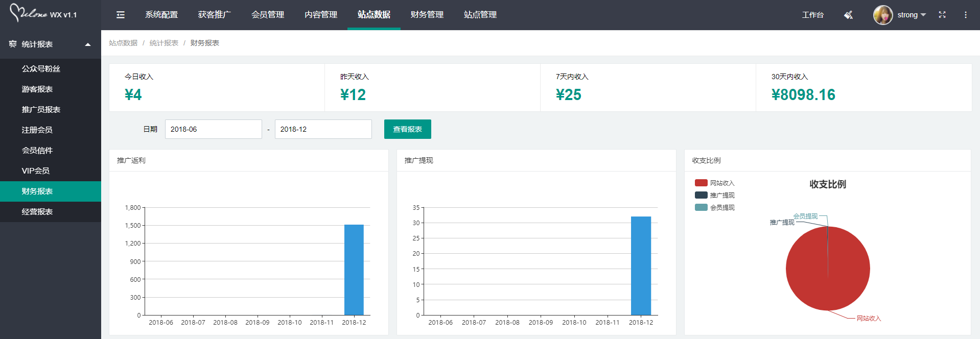Click the Melove WX logo

click(43, 13)
